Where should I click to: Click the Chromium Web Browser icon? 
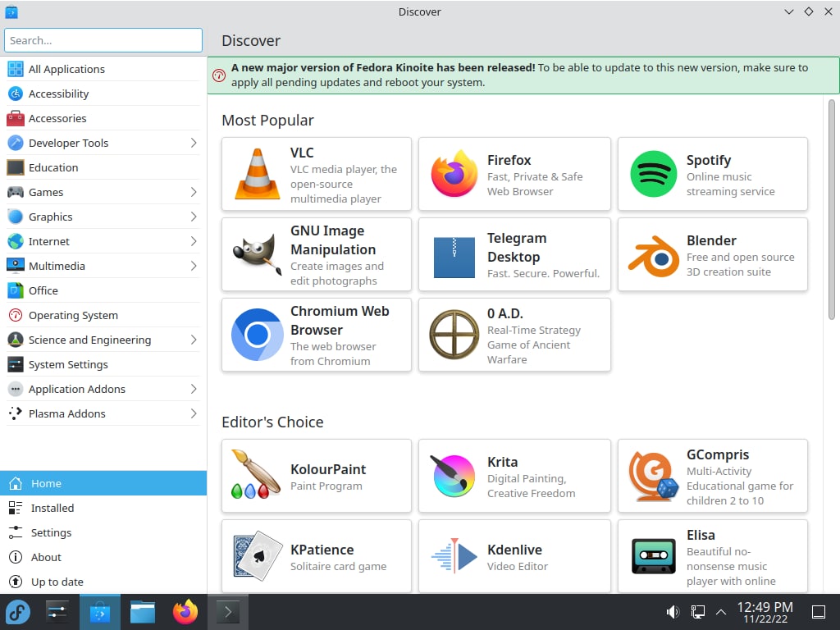tap(257, 335)
